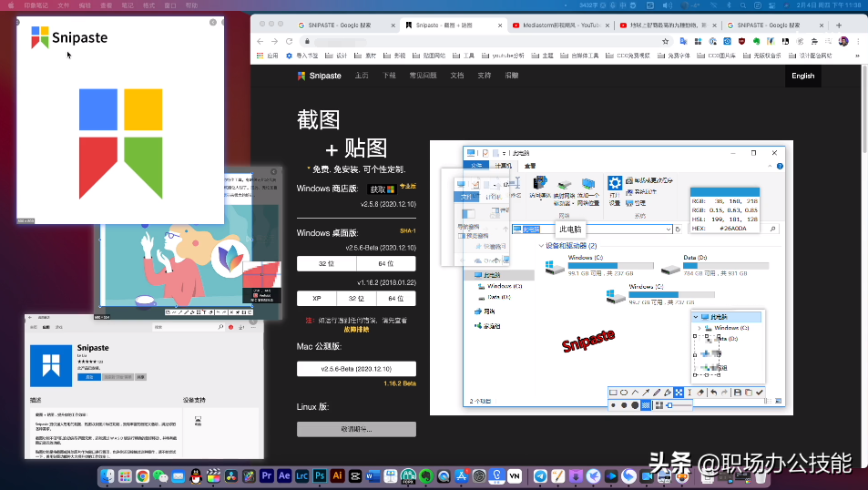Open Lightroom Classic from the dock
Viewport: 868px width, 490px height.
click(302, 475)
